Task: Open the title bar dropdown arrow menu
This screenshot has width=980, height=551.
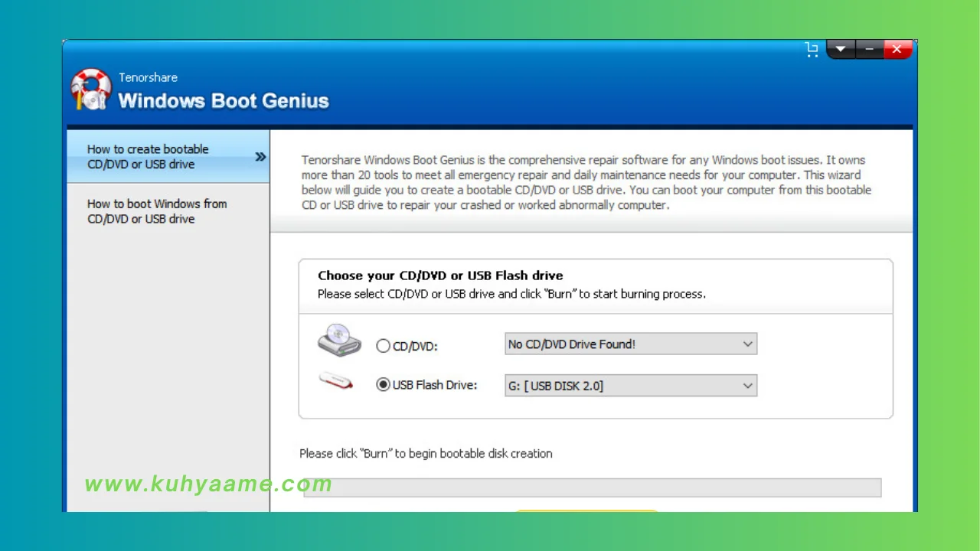Action: click(x=840, y=50)
